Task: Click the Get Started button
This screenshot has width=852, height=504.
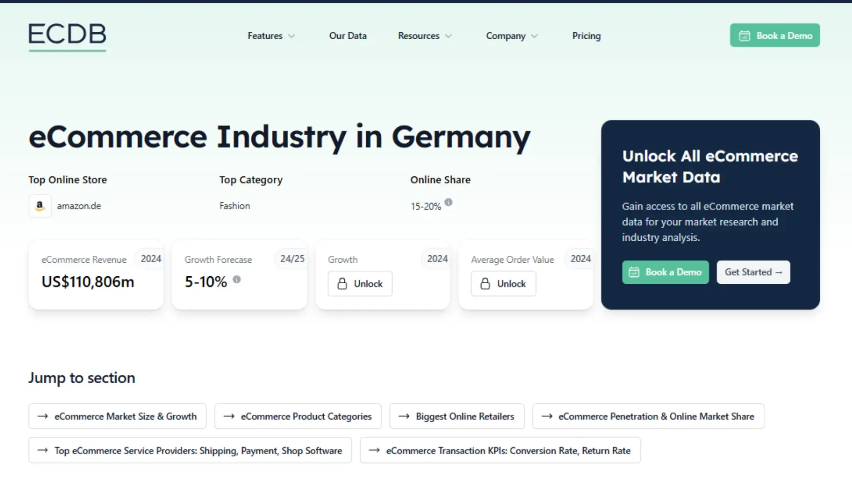Action: 753,272
